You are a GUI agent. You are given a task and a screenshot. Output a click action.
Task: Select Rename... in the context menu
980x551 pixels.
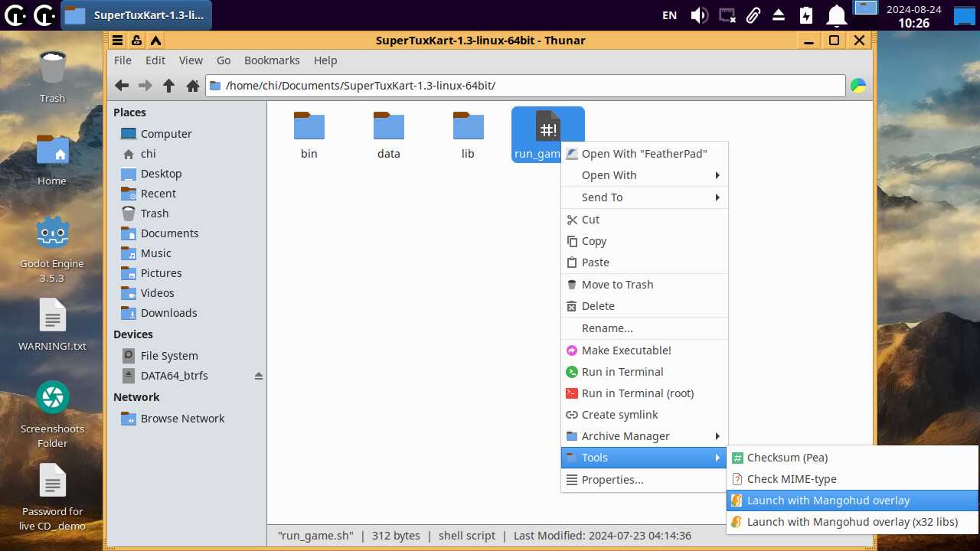(644, 328)
